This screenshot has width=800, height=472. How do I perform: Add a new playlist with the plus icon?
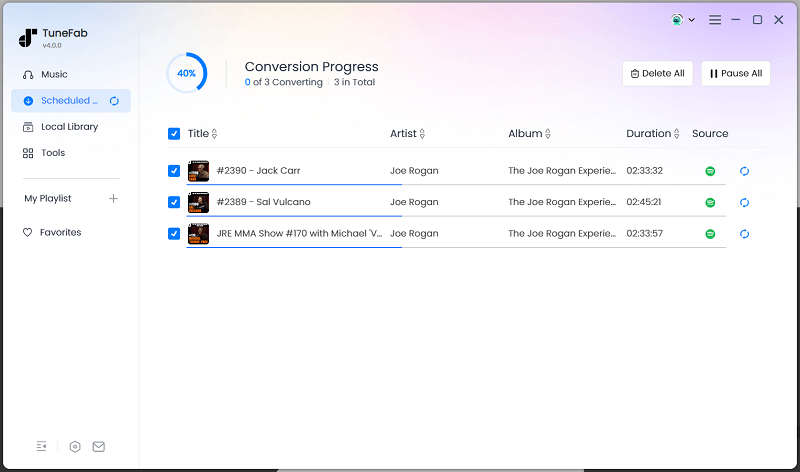(x=113, y=198)
